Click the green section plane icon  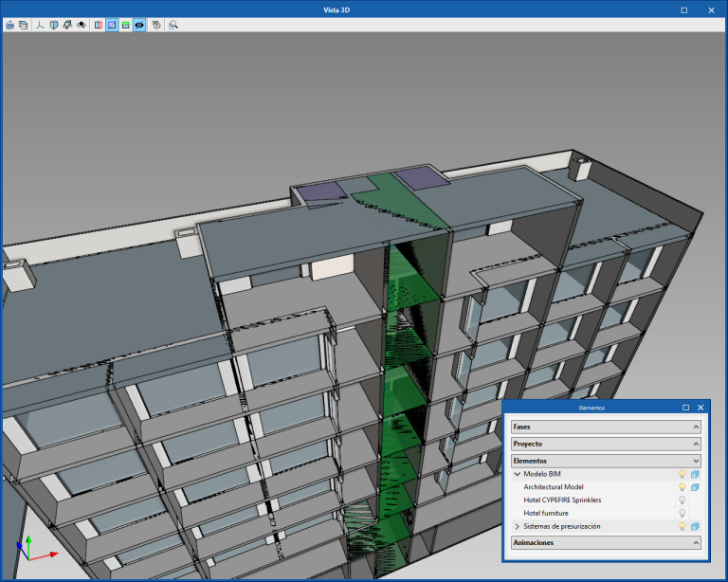pyautogui.click(x=125, y=26)
